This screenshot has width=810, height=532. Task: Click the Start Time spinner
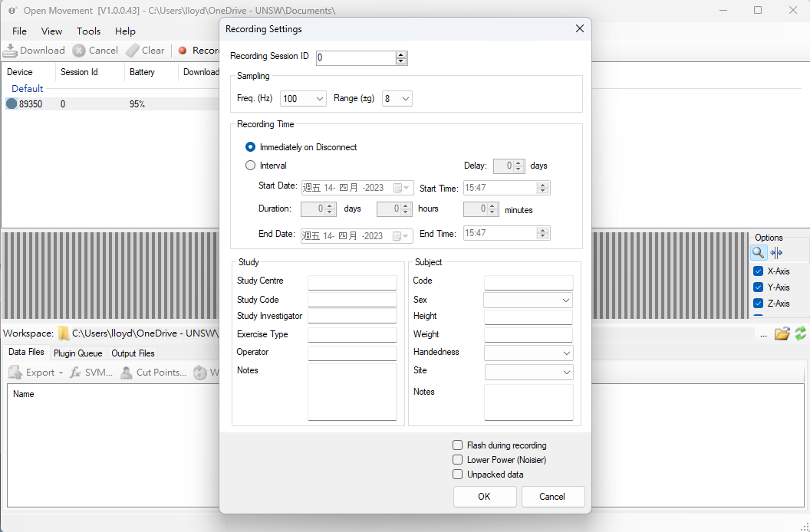542,188
